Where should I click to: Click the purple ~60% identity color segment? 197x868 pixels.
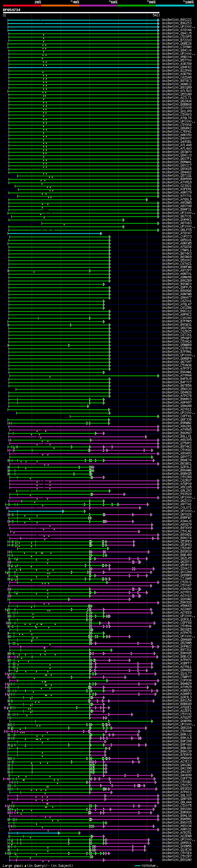click(99, 6)
